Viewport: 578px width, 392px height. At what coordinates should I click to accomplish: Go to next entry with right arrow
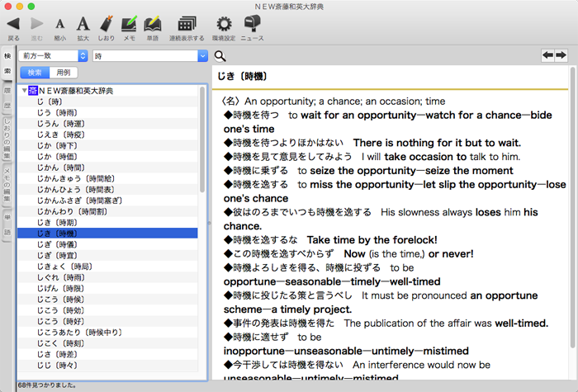(x=561, y=55)
